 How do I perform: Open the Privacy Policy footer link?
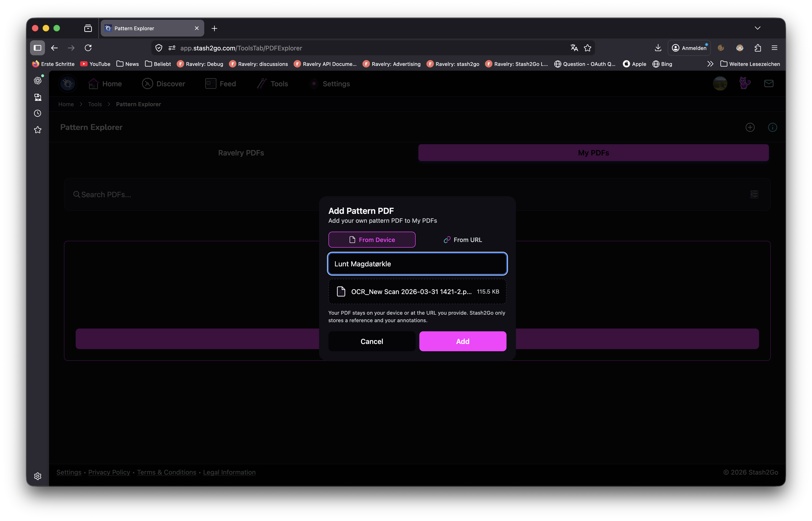[109, 472]
